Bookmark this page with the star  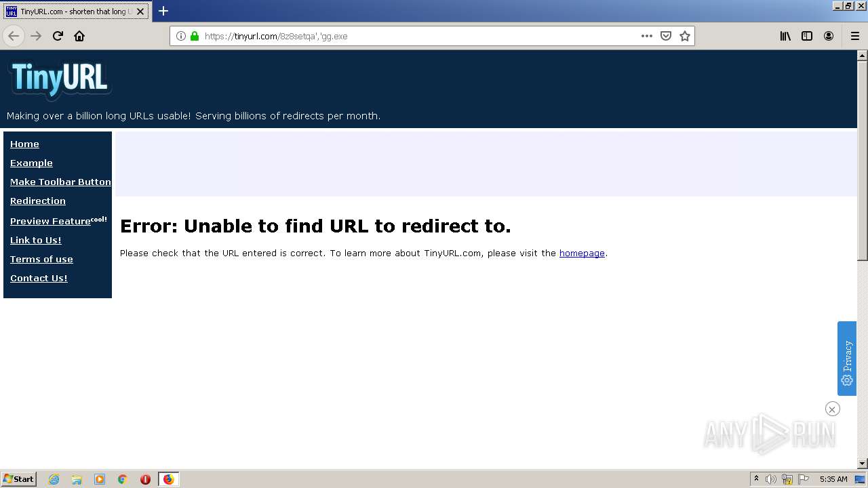[685, 36]
